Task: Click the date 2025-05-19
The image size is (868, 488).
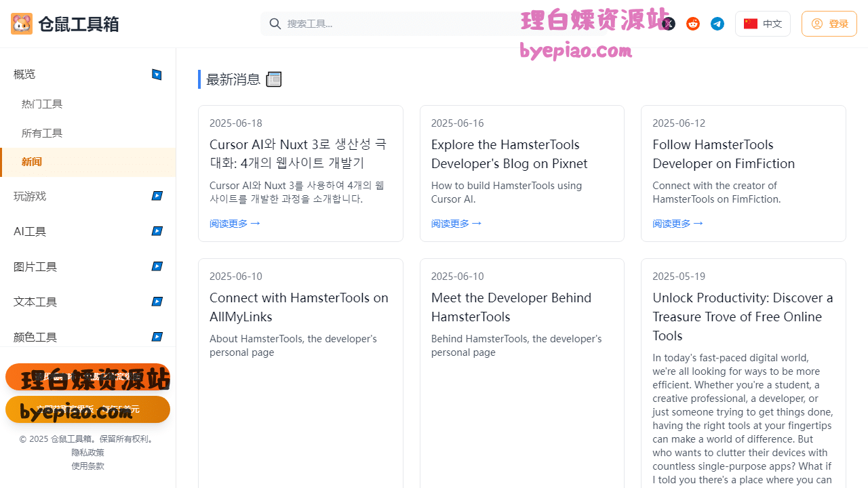Action: (x=679, y=277)
